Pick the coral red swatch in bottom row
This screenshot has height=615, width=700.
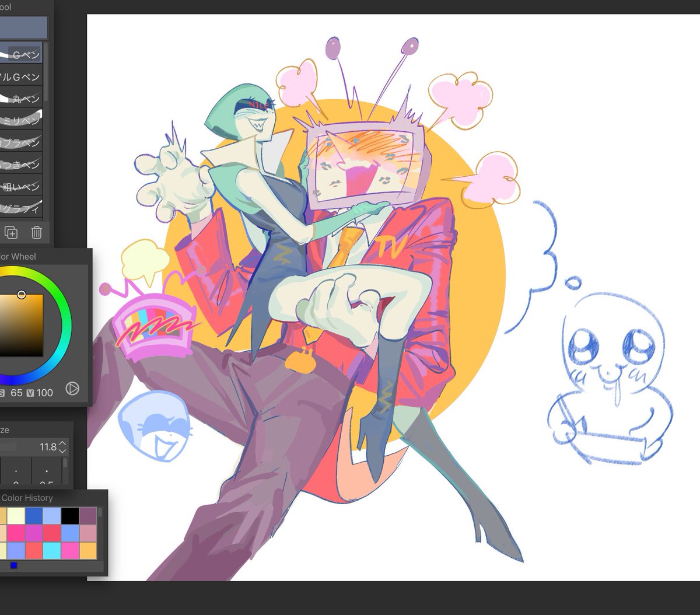click(34, 550)
